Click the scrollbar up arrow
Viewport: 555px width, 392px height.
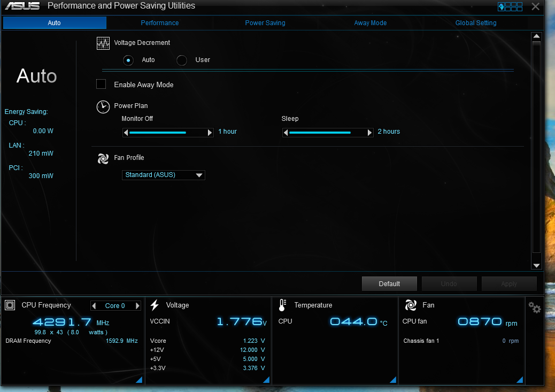pos(537,36)
